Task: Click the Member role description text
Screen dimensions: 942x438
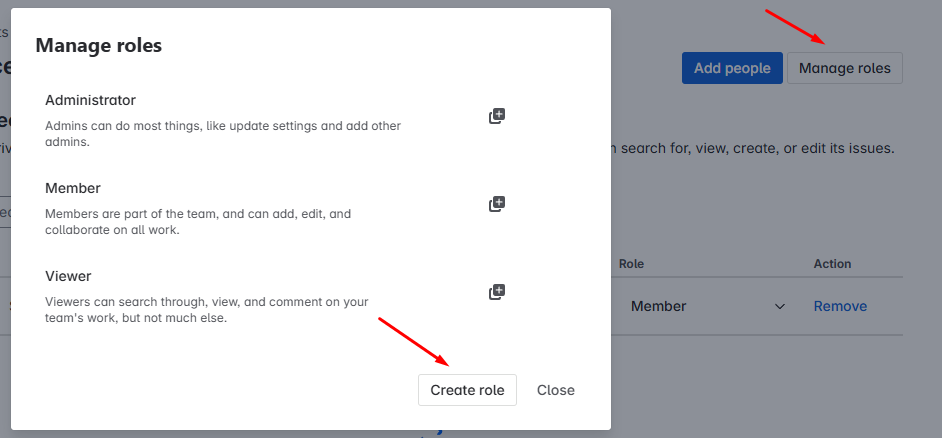Action: click(x=198, y=222)
